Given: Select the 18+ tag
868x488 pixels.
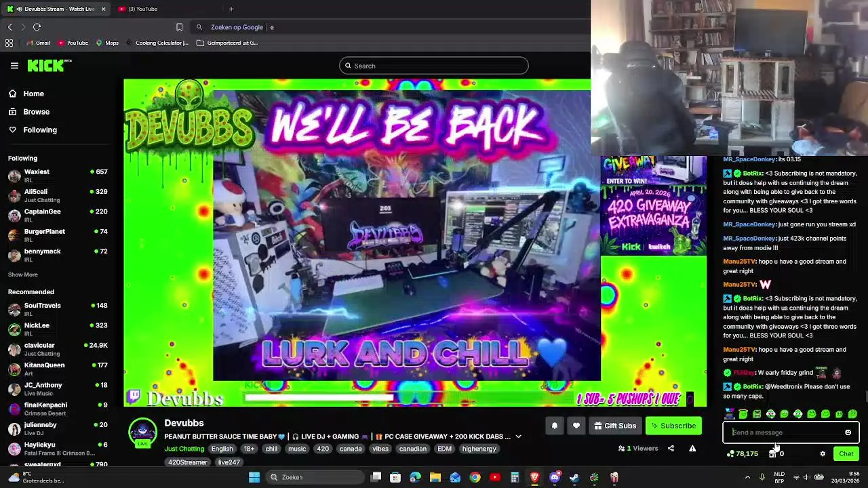Looking at the screenshot, I should 249,449.
